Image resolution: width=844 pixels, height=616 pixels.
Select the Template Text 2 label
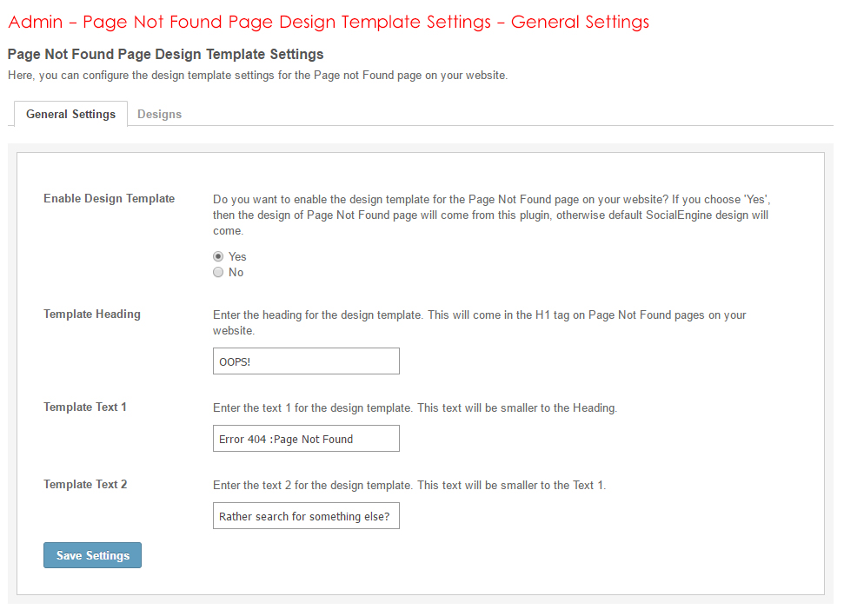(85, 484)
